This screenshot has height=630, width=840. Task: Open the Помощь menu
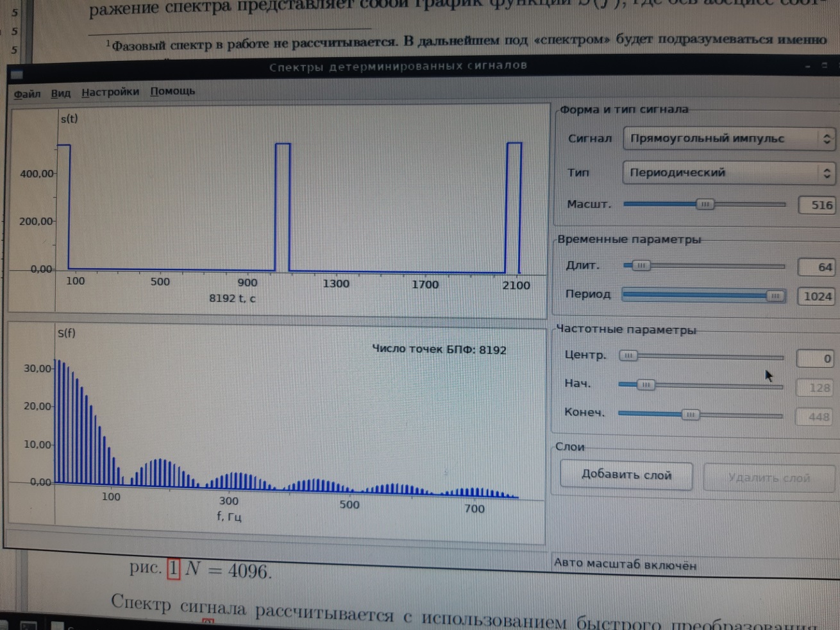[172, 91]
